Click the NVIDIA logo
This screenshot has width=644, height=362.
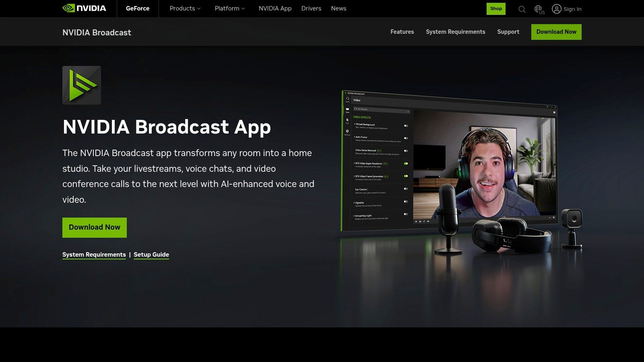pos(84,8)
